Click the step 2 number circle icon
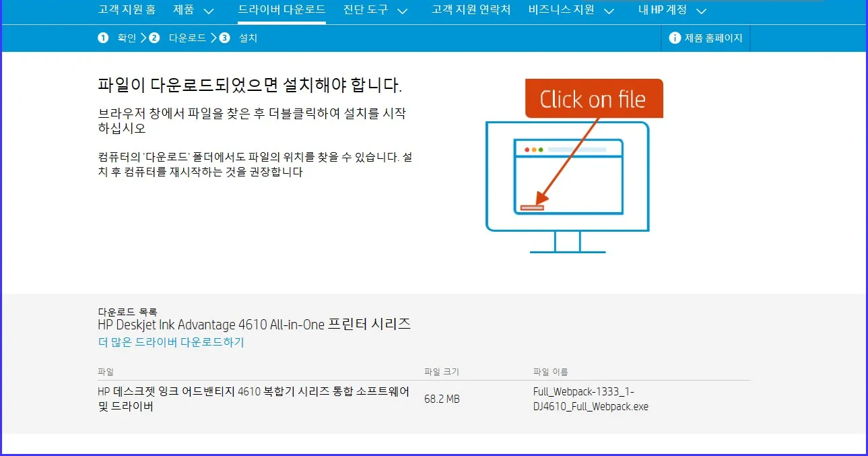Viewport: 868px width, 456px height. click(x=154, y=38)
